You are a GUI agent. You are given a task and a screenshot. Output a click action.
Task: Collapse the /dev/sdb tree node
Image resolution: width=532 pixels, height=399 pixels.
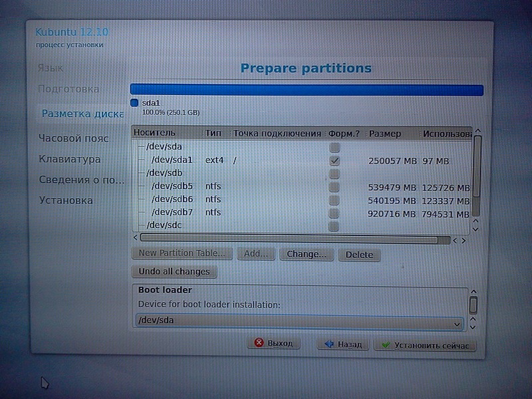[140, 173]
